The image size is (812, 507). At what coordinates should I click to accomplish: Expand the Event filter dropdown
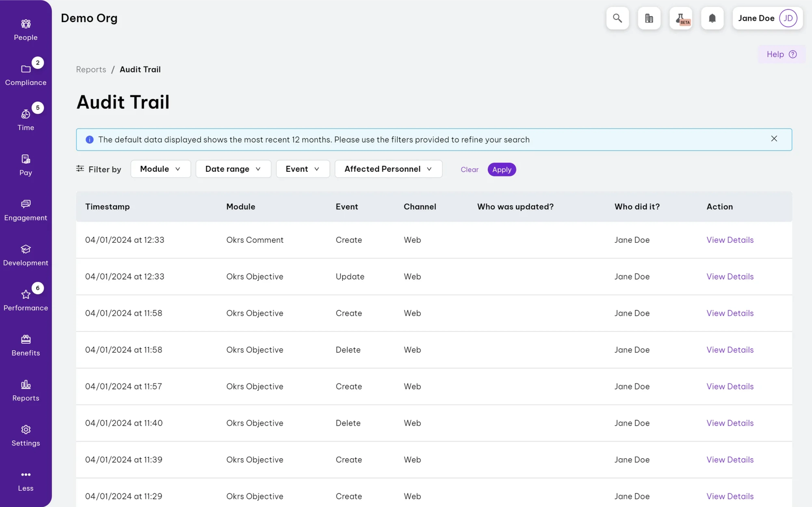(303, 169)
